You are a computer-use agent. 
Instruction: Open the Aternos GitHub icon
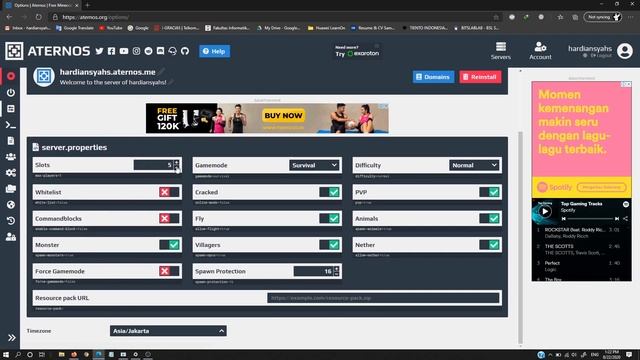[x=185, y=51]
